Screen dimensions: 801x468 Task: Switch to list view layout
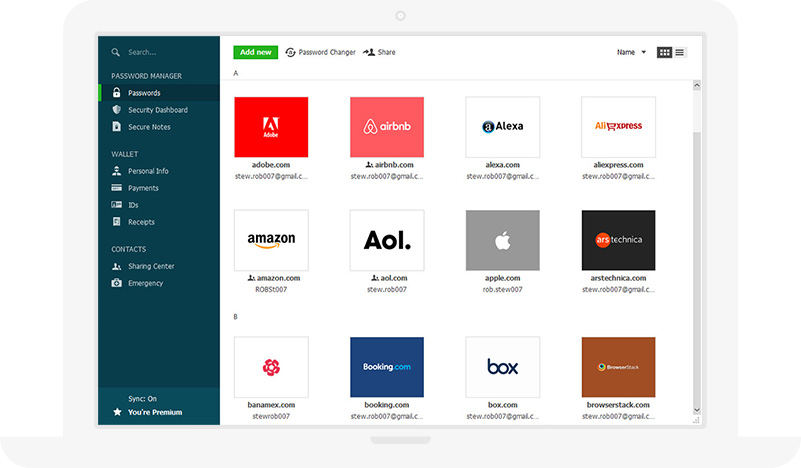[680, 52]
